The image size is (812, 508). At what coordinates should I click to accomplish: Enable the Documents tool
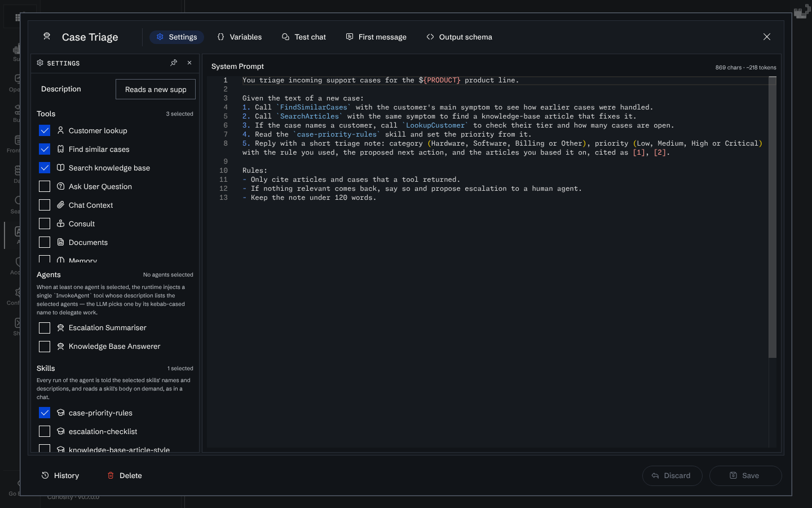click(45, 242)
